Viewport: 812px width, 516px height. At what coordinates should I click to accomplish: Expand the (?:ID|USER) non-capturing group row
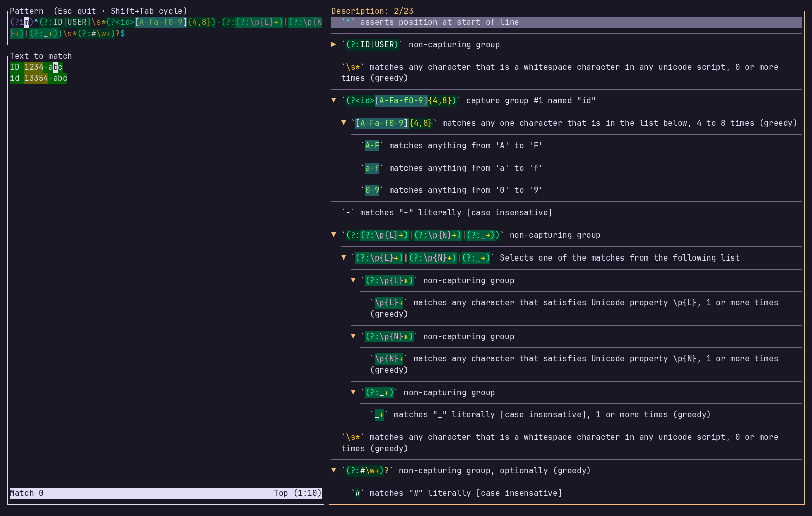334,45
